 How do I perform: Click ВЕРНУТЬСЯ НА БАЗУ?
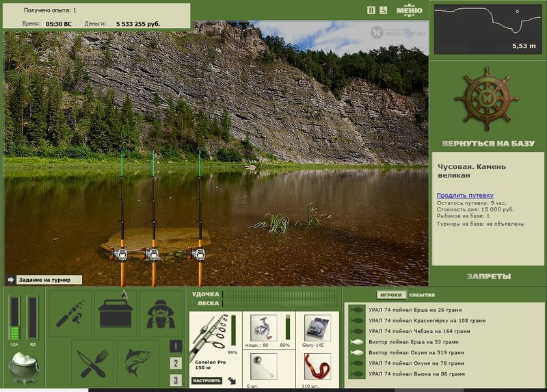click(488, 144)
